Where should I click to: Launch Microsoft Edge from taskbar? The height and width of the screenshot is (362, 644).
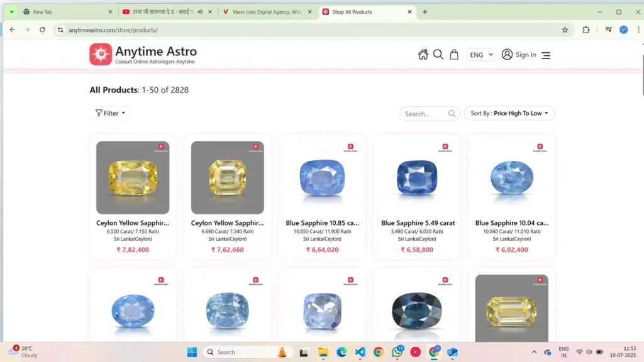point(341,352)
